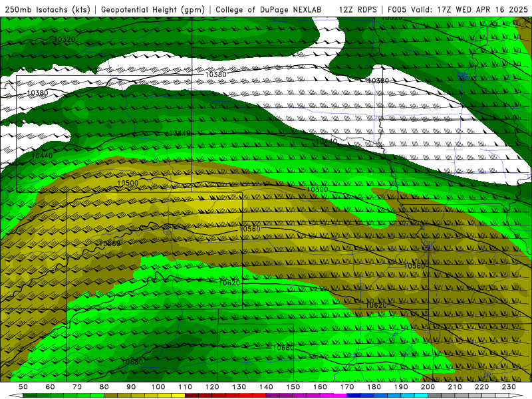Select the dark blue 170-175 kt legend swatch
This screenshot has height=399, width=532.
[x=354, y=396]
